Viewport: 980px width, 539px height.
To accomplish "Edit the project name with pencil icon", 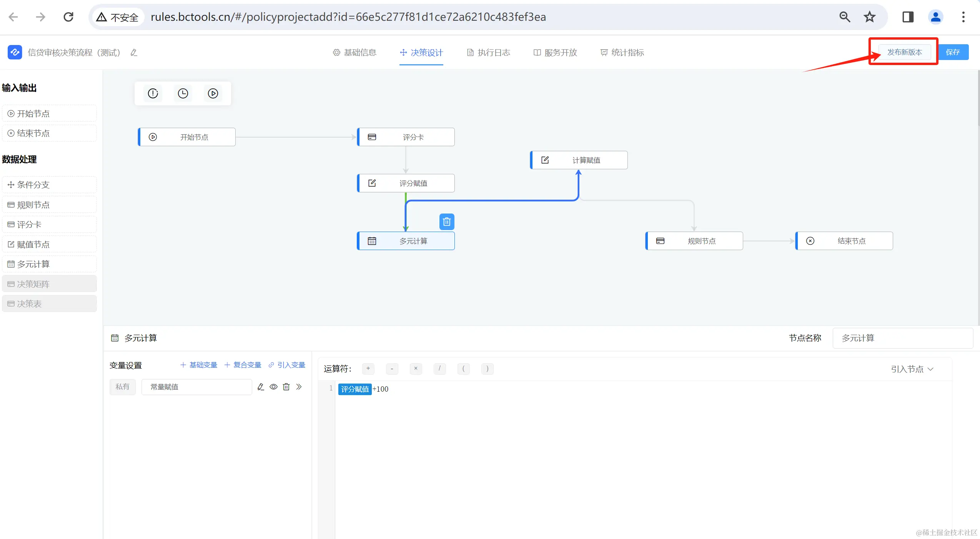I will [x=134, y=53].
